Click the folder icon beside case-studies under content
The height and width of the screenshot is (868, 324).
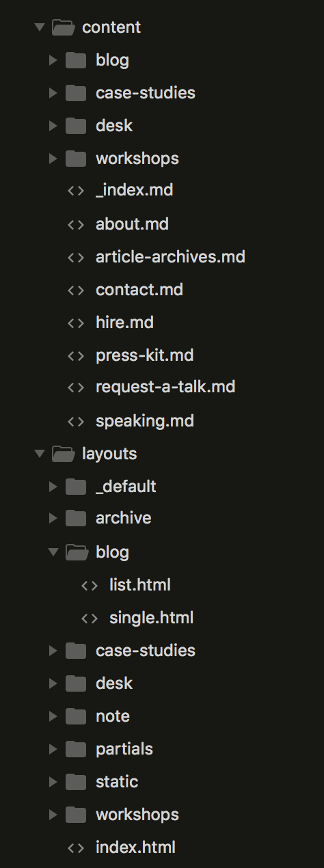(76, 93)
